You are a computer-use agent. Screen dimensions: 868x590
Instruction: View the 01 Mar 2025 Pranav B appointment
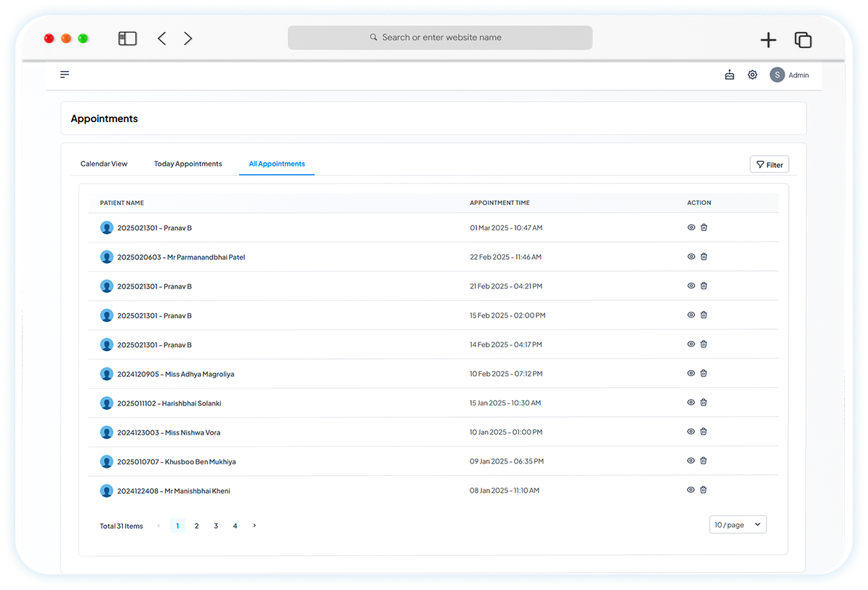click(x=691, y=227)
